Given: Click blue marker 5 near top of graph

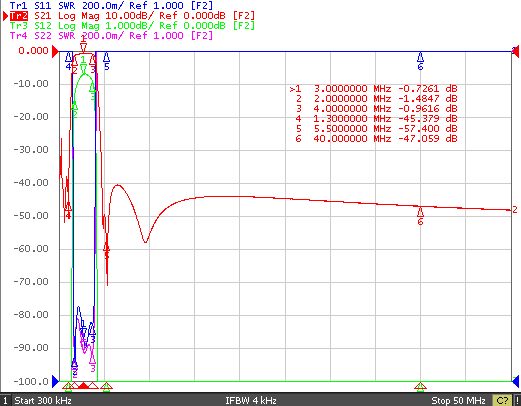Looking at the screenshot, I should coord(106,61).
